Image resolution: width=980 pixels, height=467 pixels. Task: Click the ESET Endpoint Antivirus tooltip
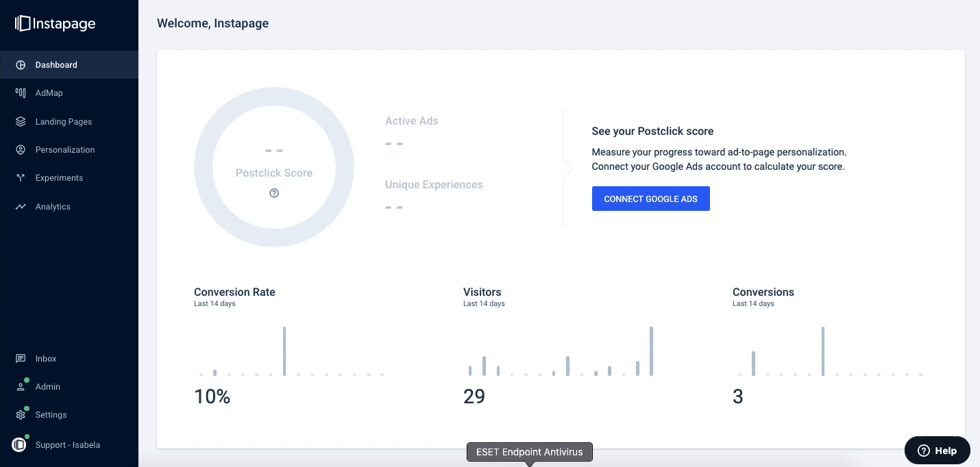coord(530,452)
